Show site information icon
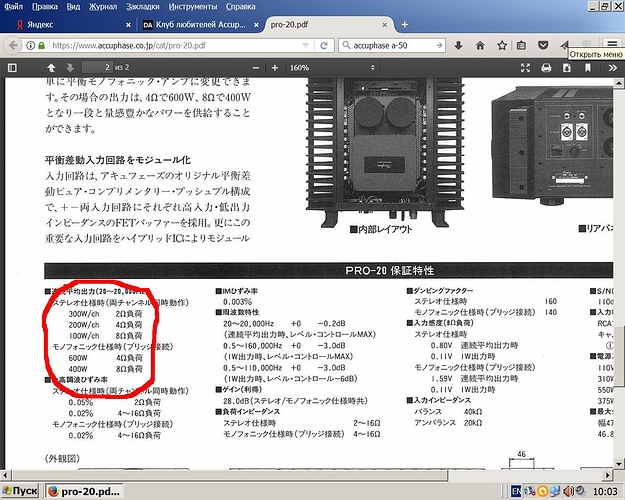This screenshot has width=625, height=500. tap(30, 45)
